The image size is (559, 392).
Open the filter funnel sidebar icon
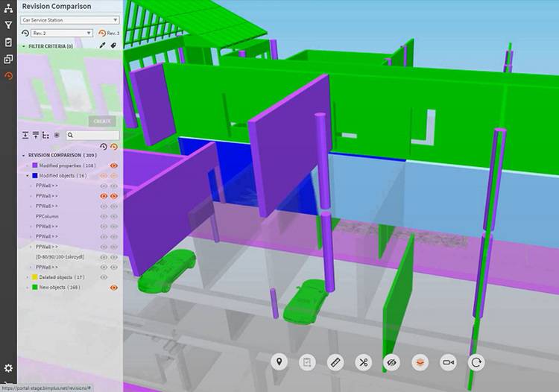pos(8,26)
